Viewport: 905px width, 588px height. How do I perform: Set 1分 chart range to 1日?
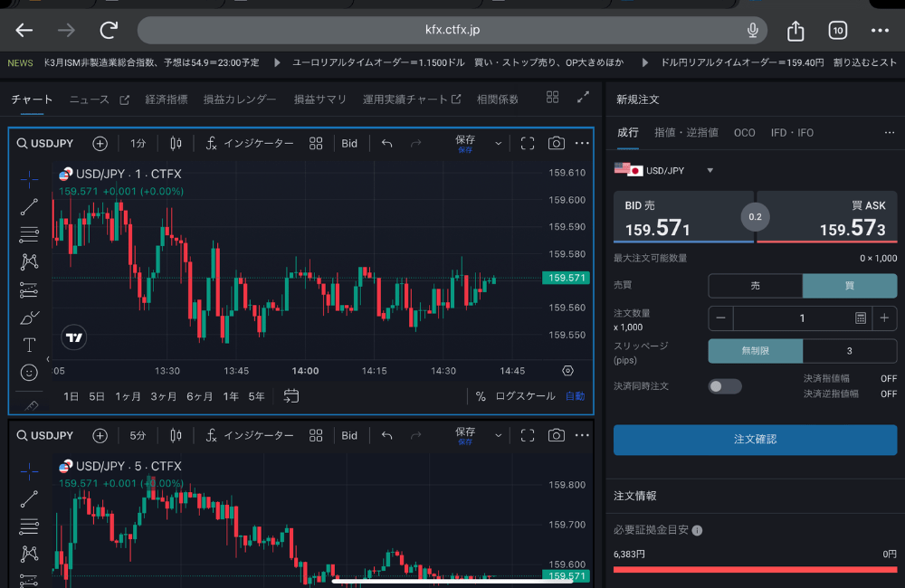point(71,396)
